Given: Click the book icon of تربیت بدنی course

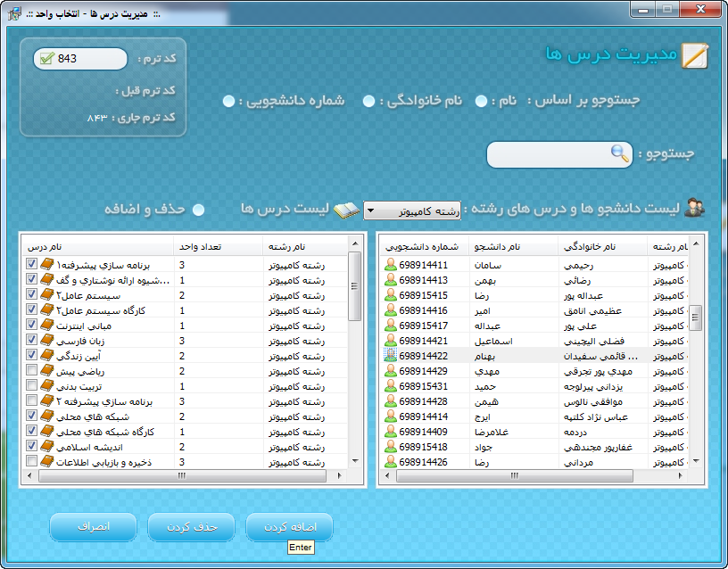Looking at the screenshot, I should click(46, 386).
